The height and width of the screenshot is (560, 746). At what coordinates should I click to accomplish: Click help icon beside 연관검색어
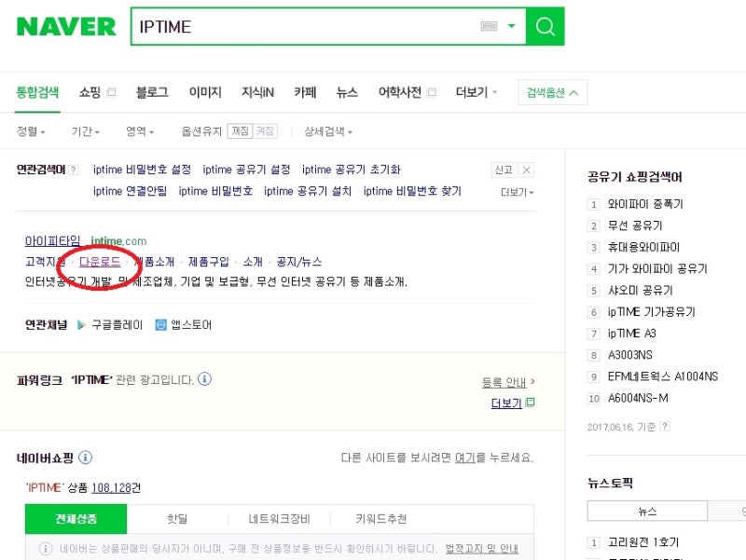point(74,170)
